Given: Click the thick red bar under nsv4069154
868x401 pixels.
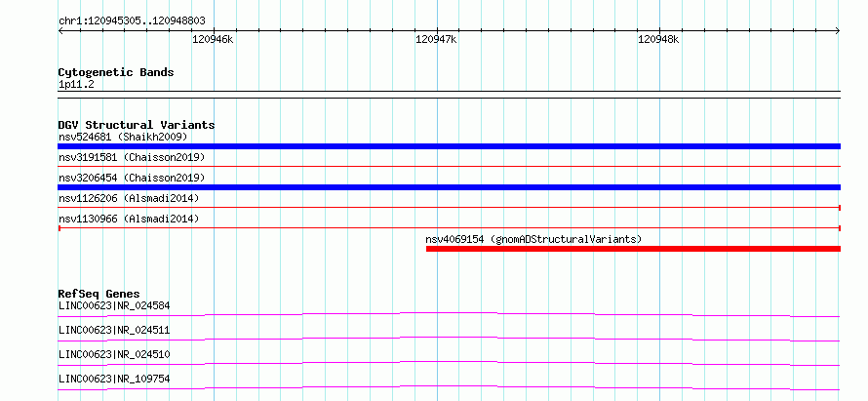Looking at the screenshot, I should [633, 249].
